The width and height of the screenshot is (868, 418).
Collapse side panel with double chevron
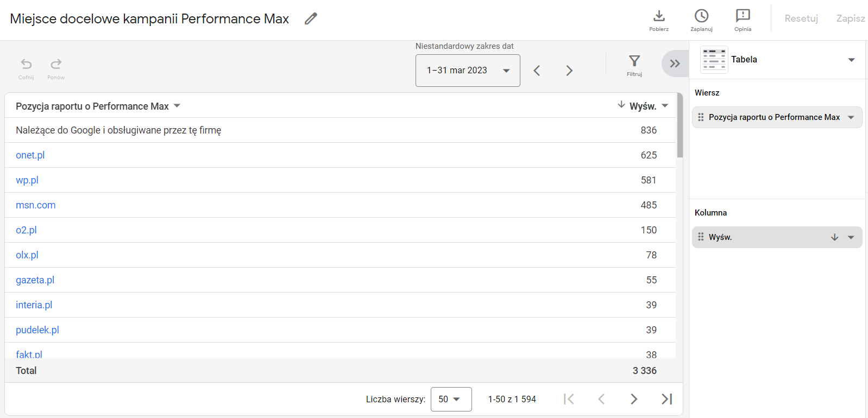[675, 64]
